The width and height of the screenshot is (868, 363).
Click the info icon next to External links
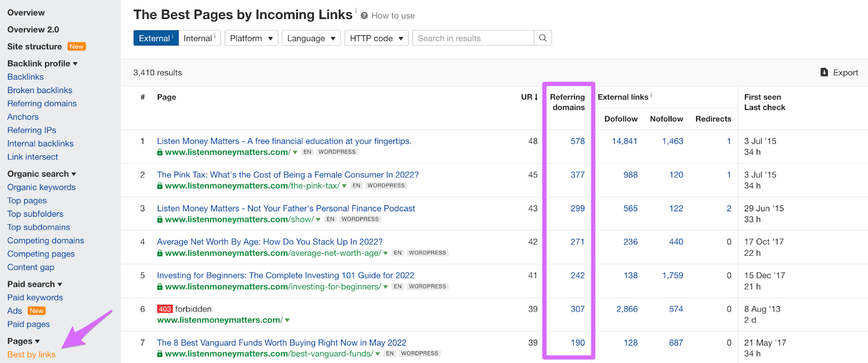(651, 95)
